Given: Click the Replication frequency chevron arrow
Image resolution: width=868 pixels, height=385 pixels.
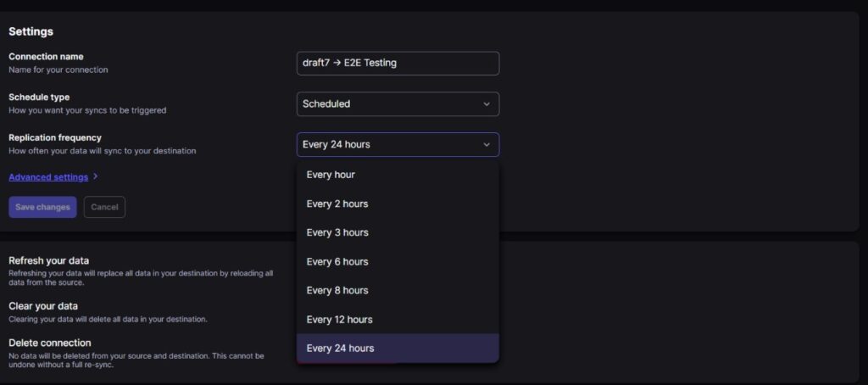Looking at the screenshot, I should pos(487,144).
